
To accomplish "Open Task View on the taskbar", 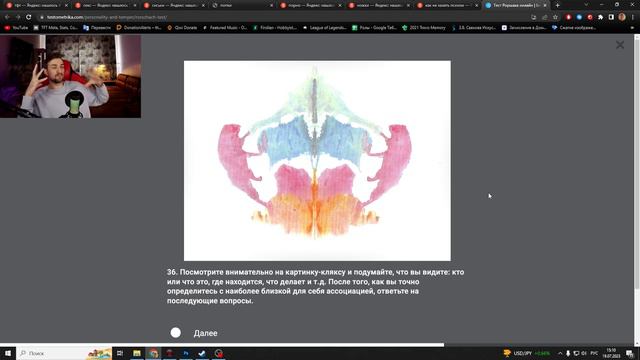I will point(120,353).
